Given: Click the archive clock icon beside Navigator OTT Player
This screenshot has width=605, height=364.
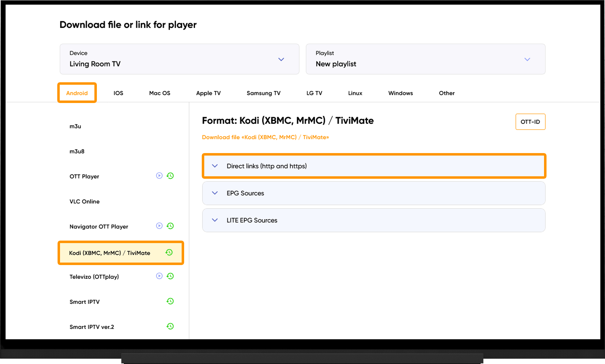Looking at the screenshot, I should pos(170,226).
